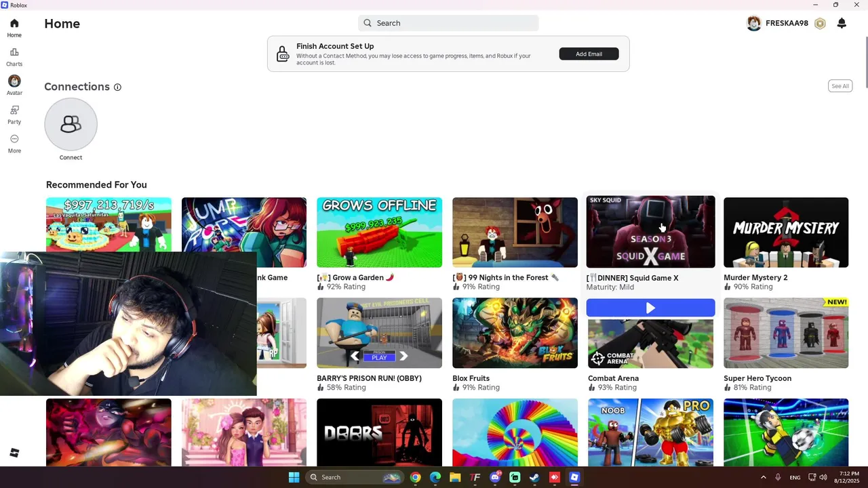This screenshot has width=868, height=488.
Task: Open the DOORS game thumbnail
Action: 379,432
